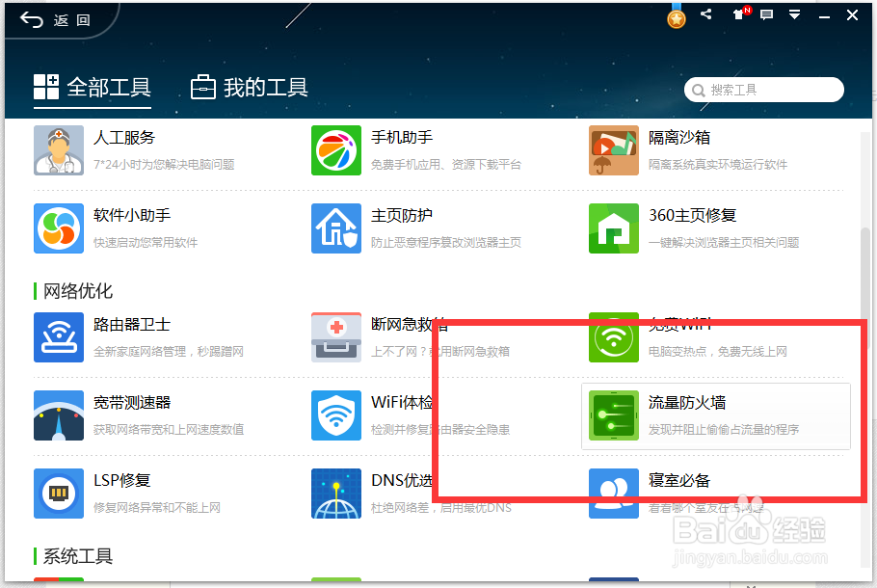Close the tools window
Image resolution: width=877 pixels, height=588 pixels.
(852, 15)
